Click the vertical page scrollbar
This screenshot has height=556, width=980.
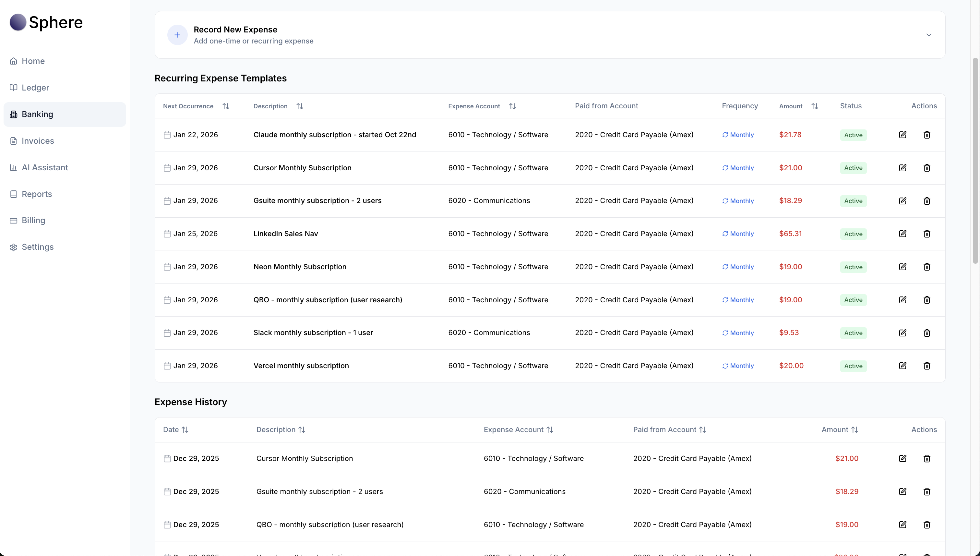point(975,160)
